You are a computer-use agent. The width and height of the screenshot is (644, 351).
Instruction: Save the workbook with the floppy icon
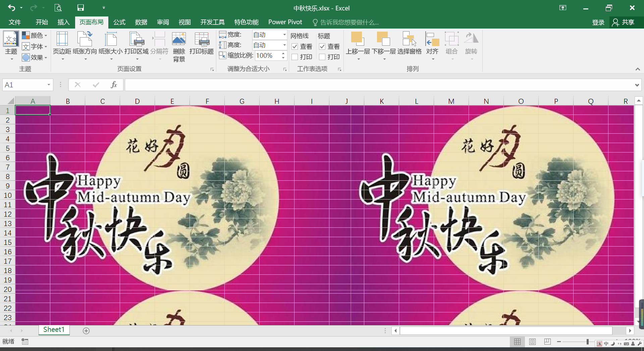pyautogui.click(x=80, y=8)
